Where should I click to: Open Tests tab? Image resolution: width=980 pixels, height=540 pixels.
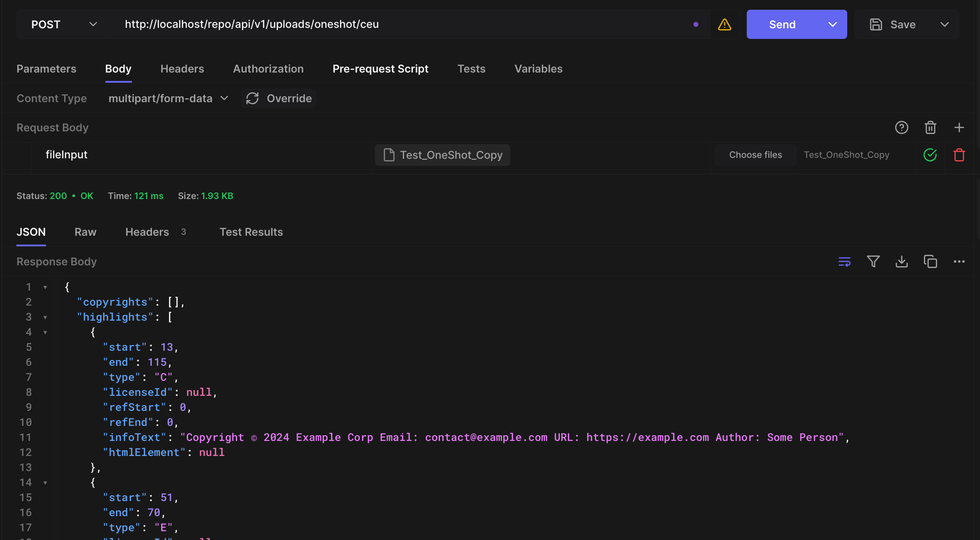[471, 69]
